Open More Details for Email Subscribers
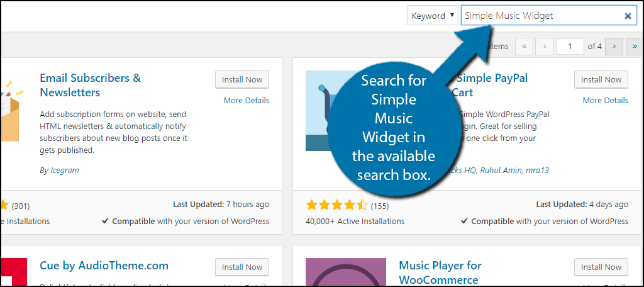Screen dimensions: 644x287 [246, 101]
